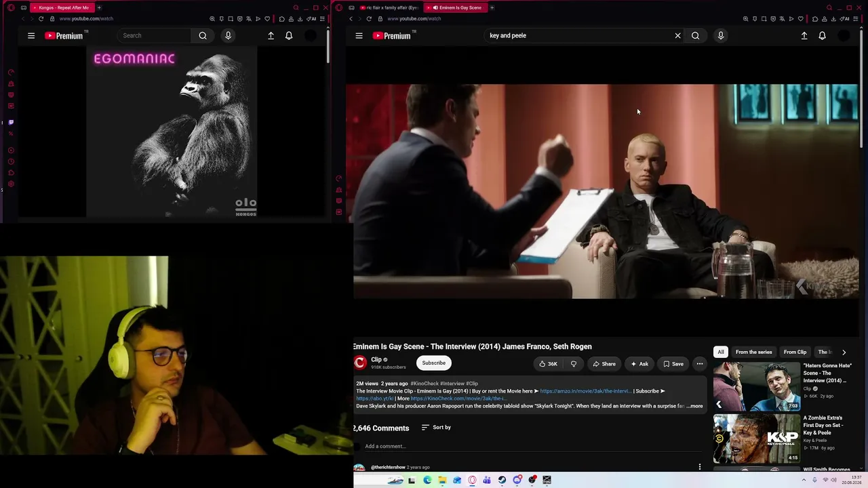This screenshot has height=488, width=868.
Task: Click the left YouTube Search field
Action: pyautogui.click(x=154, y=36)
